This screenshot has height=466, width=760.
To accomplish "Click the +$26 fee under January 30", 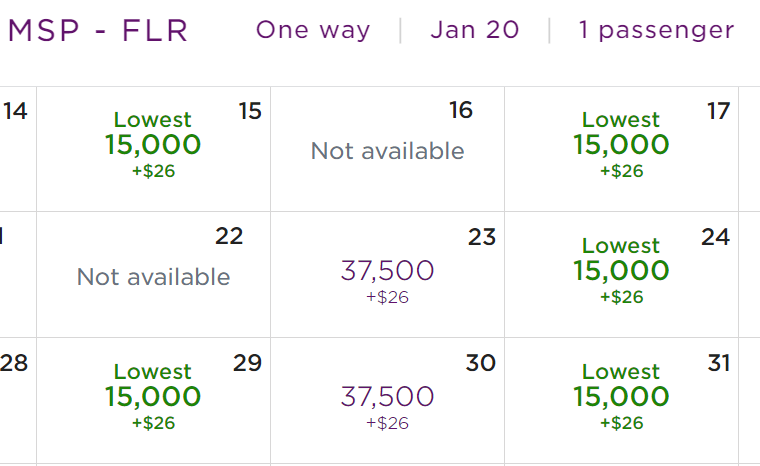I will [387, 423].
